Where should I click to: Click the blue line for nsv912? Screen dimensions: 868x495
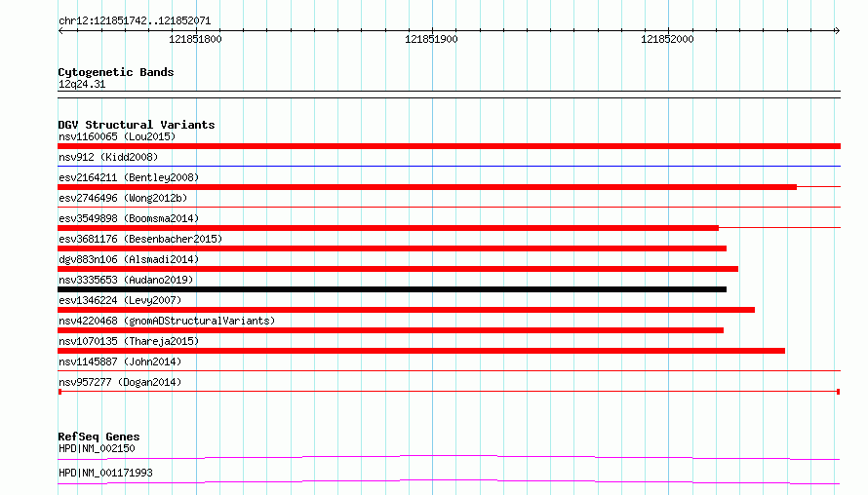[x=449, y=166]
